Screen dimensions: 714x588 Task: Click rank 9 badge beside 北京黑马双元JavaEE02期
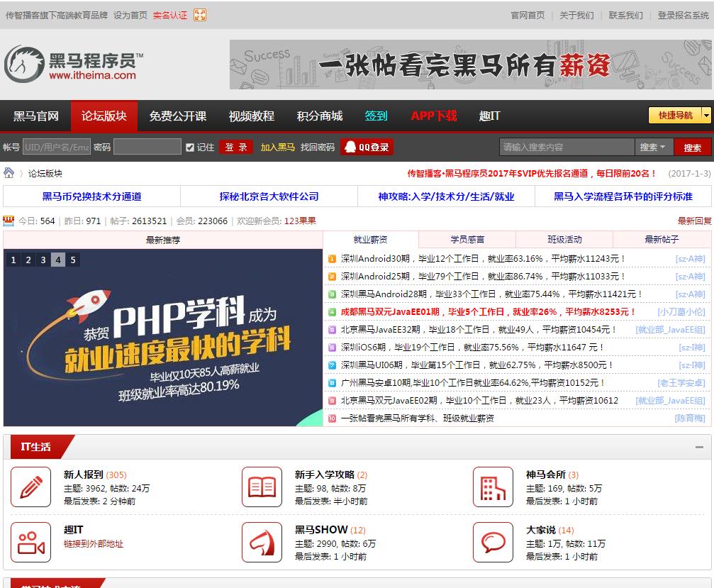click(x=332, y=401)
